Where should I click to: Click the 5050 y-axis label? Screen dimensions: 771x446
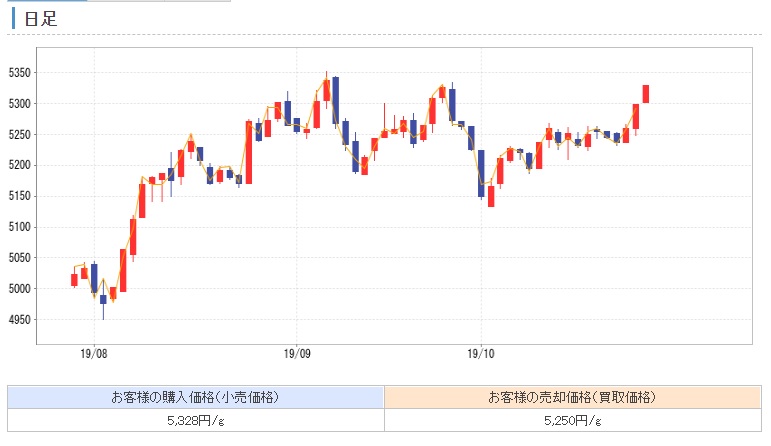pos(20,258)
